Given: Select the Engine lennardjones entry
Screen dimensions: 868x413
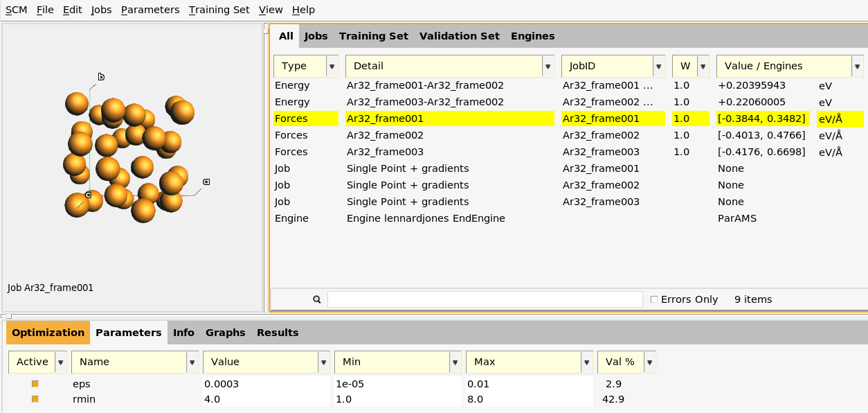Looking at the screenshot, I should click(425, 218).
